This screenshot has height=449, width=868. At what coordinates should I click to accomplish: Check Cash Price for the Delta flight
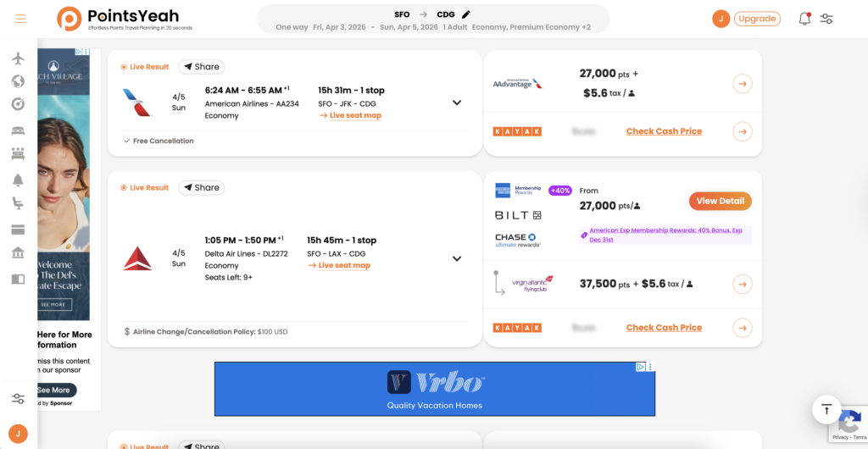(664, 328)
